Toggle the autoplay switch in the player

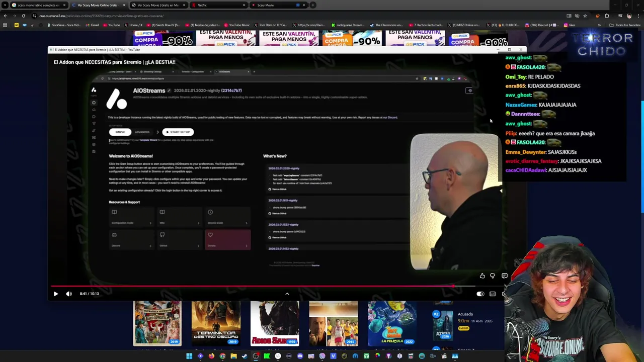[480, 294]
